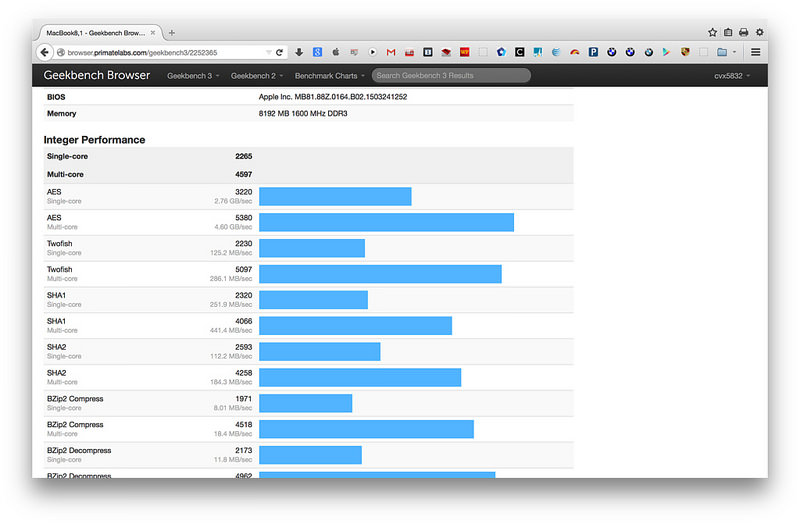
Task: Open the red books bookmark icon
Action: point(446,52)
